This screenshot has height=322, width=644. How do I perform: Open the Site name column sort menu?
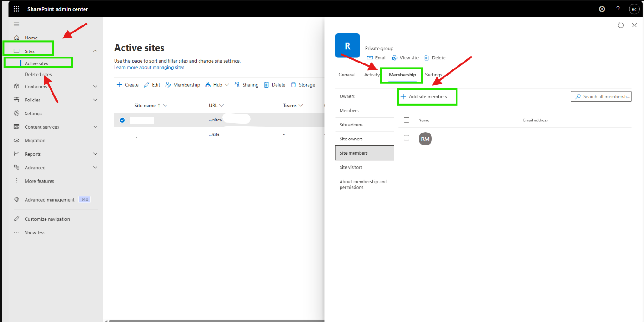point(165,106)
